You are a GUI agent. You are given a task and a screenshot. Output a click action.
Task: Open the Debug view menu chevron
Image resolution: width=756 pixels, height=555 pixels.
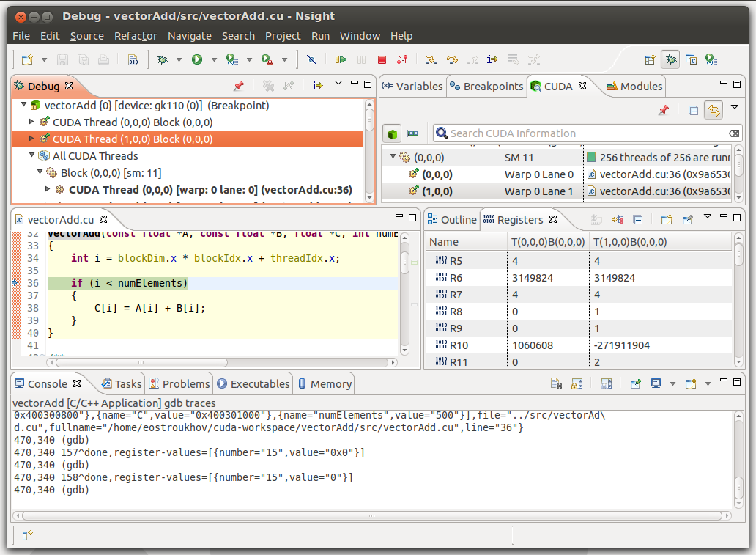(x=338, y=85)
